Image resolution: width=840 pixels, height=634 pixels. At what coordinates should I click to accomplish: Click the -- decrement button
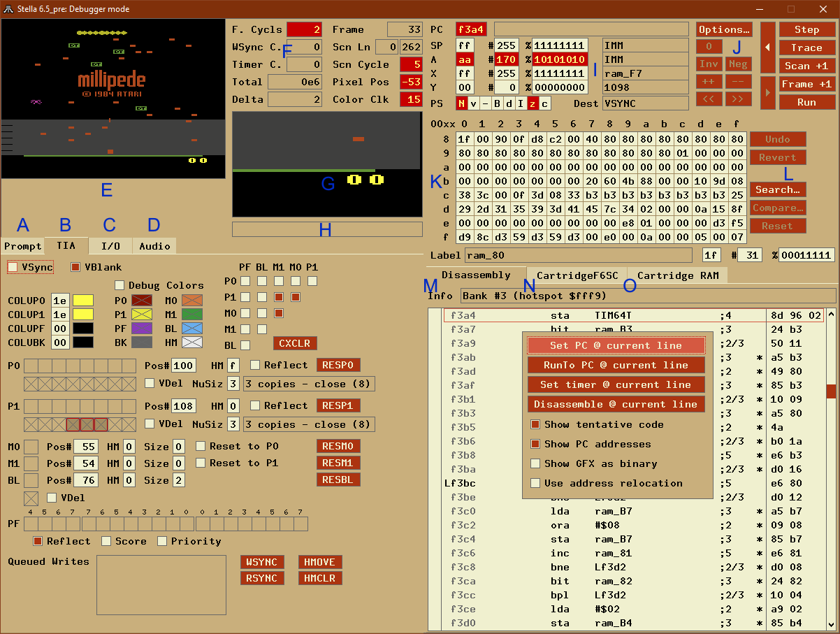click(738, 81)
